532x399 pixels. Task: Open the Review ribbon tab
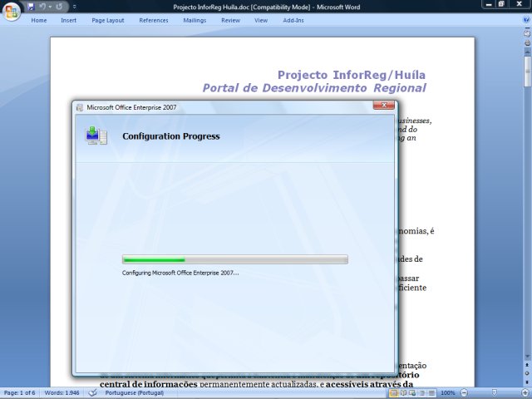pos(231,20)
